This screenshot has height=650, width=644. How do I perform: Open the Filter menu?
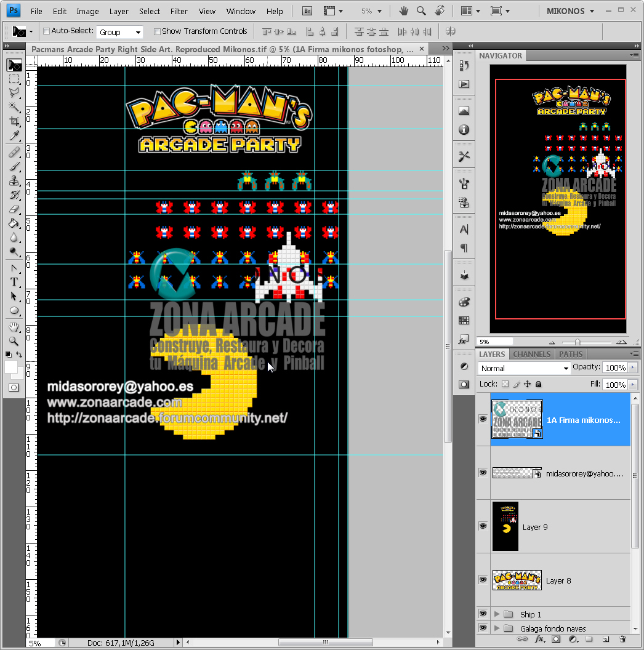pyautogui.click(x=179, y=11)
